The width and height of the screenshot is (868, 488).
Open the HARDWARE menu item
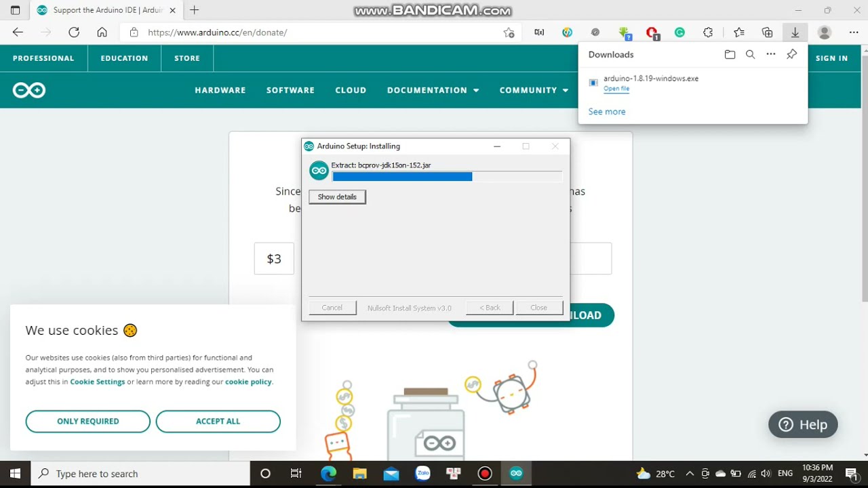point(220,90)
